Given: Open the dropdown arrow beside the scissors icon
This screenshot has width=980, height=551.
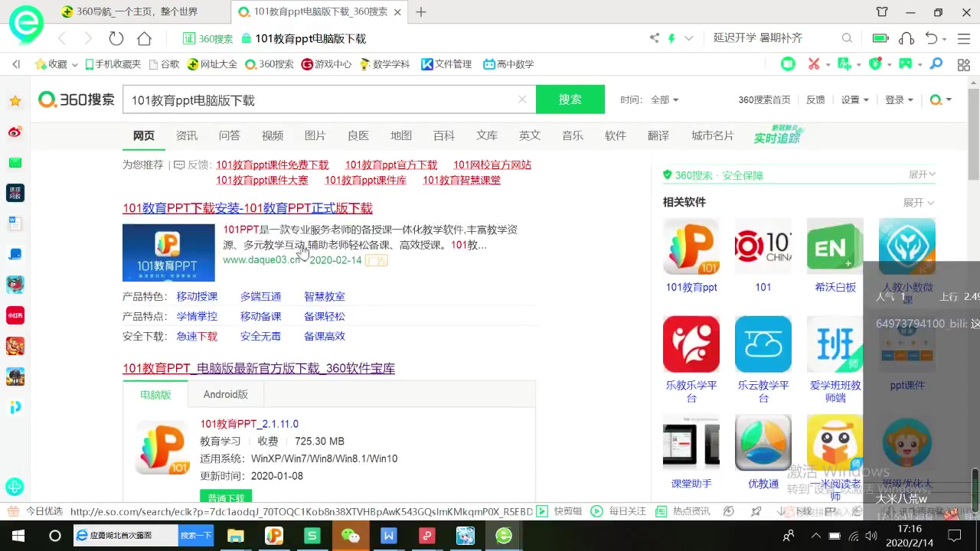Looking at the screenshot, I should pos(828,65).
